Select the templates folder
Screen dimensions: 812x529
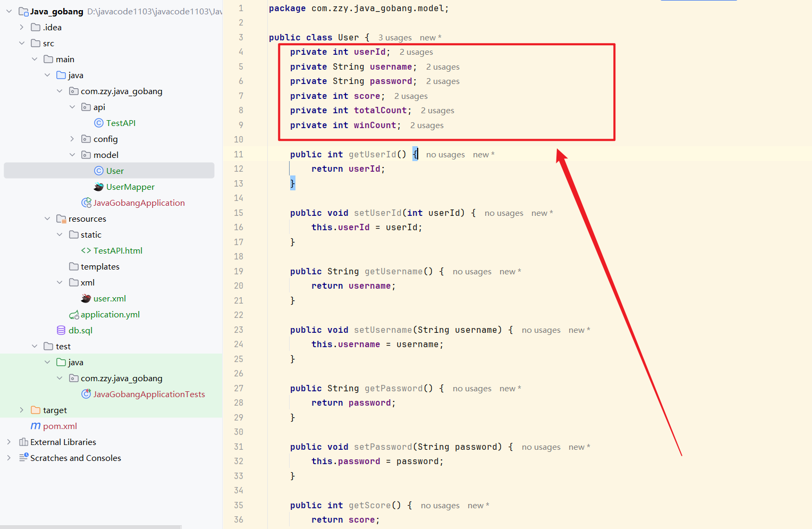pyautogui.click(x=100, y=266)
